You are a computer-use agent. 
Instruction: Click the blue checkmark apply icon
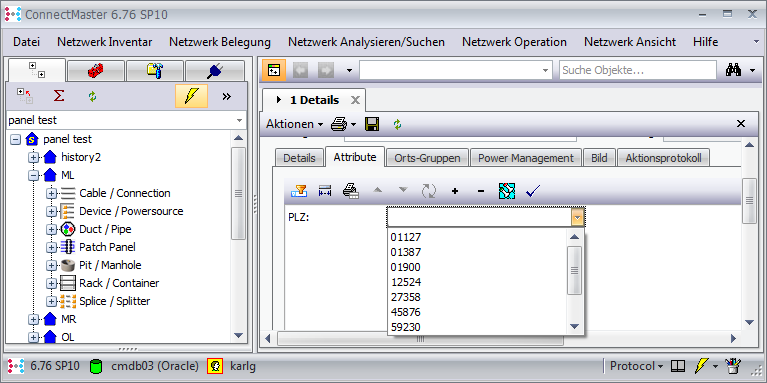tap(533, 191)
